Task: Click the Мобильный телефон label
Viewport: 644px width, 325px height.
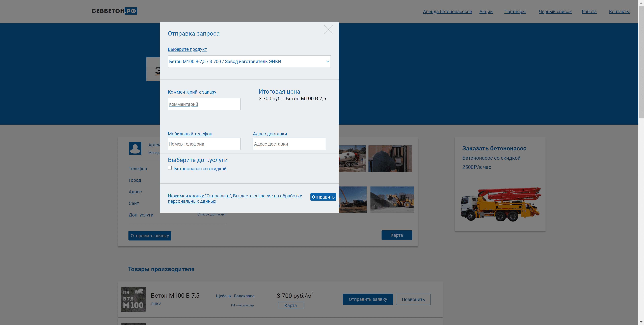Action: click(190, 134)
